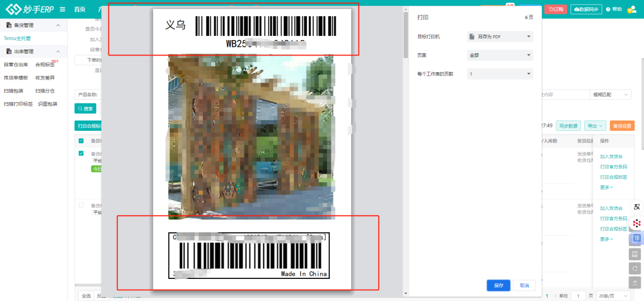Click the floating note book icon
This screenshot has height=301, width=644.
pos(635,254)
